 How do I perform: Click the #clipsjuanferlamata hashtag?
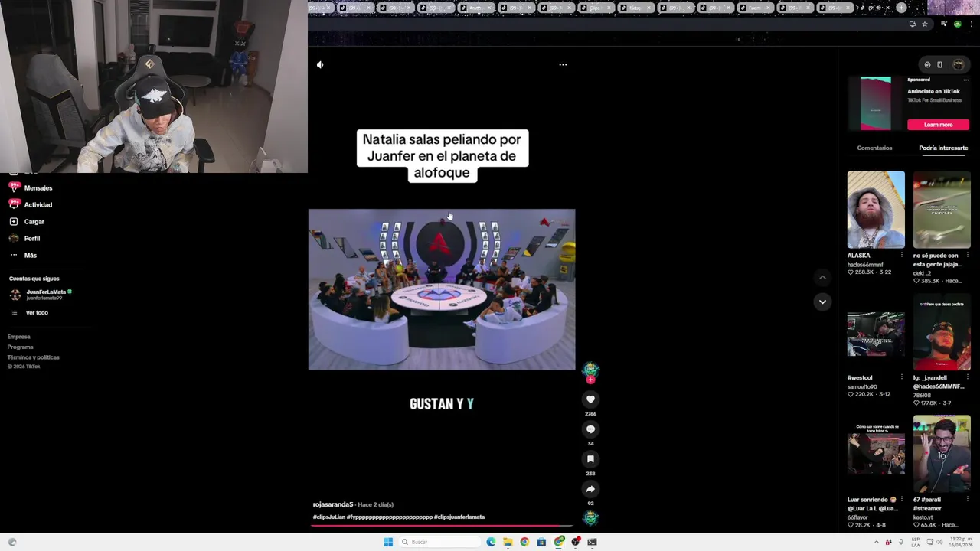tap(459, 517)
